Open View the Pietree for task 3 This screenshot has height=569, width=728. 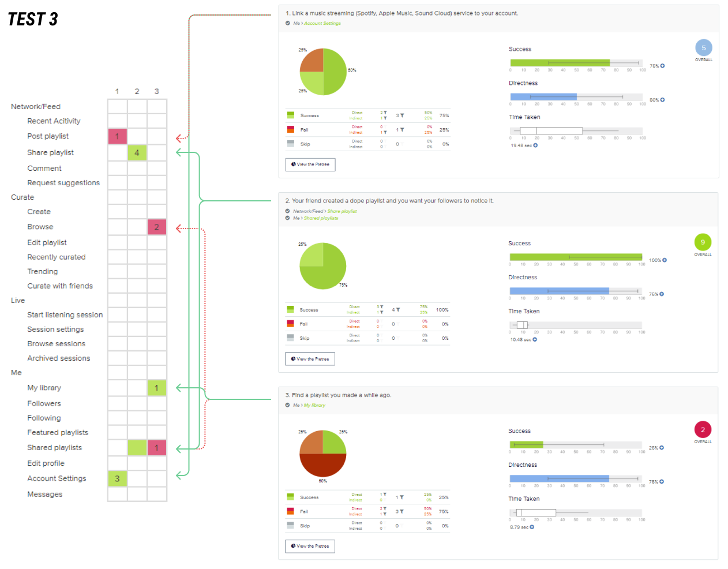(x=310, y=546)
